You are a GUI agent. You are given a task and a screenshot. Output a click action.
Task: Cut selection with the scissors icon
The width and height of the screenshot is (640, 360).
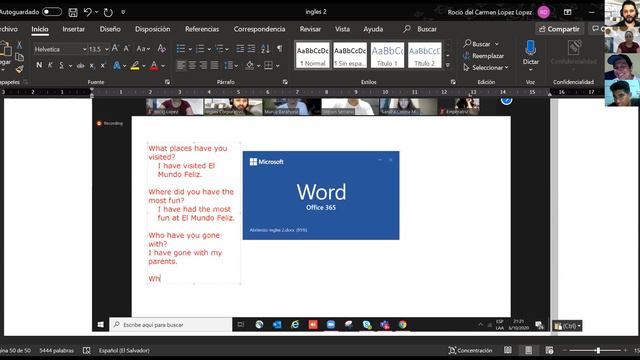[19, 45]
